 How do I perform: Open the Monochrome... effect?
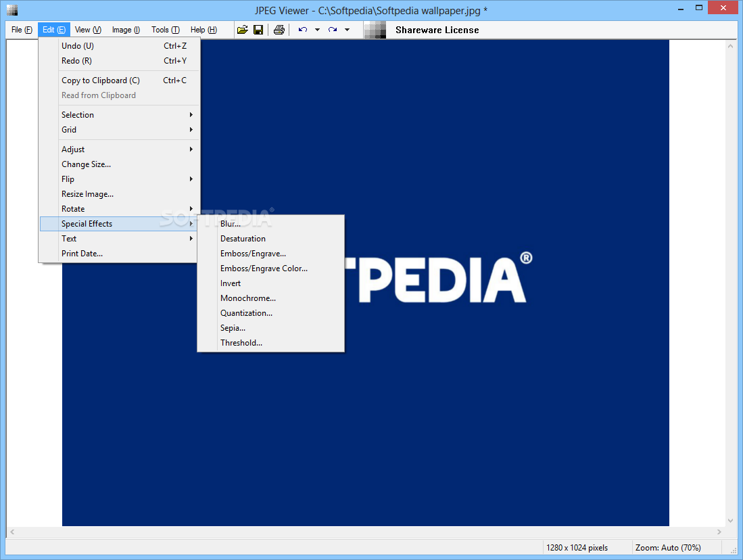pos(270,298)
